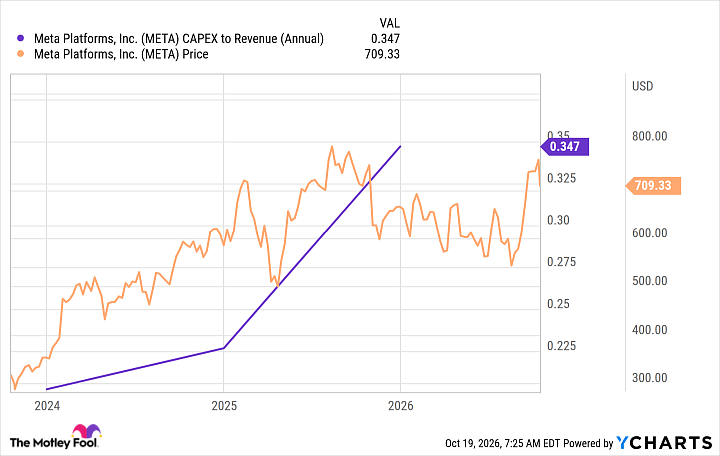Click the USD axis label
This screenshot has width=720, height=456.
(x=642, y=86)
